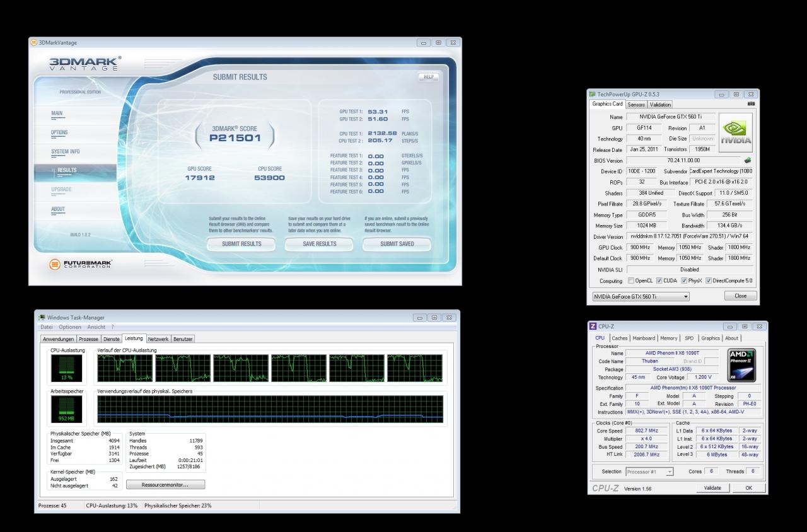807x532 pixels.
Task: Click the BIOS save chip icon in GPU-Z
Action: (x=748, y=161)
